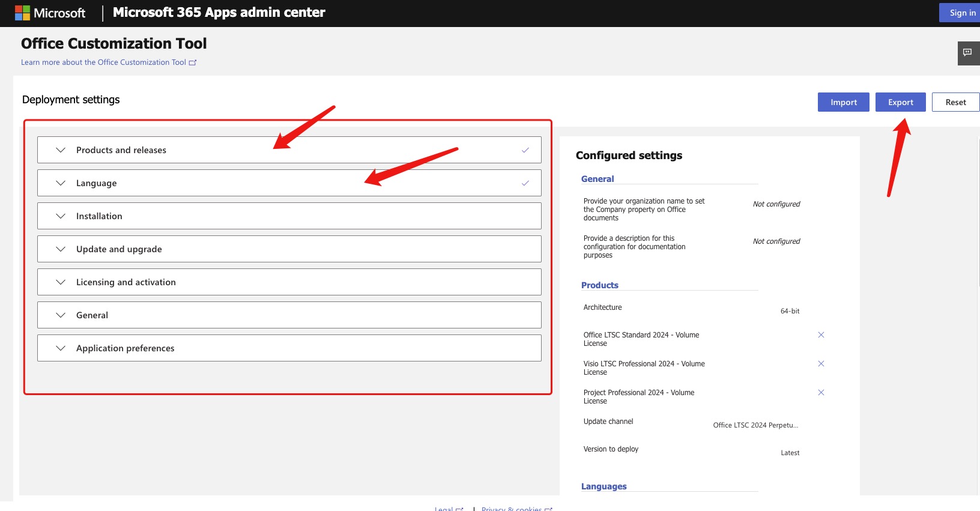Viewport: 980px width, 511px height.
Task: Select Application preferences label
Action: 126,348
